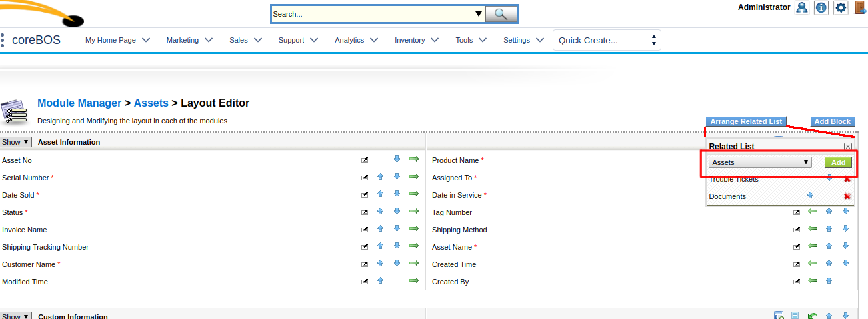Screen dimensions: 868x319
Task: Move Status field up
Action: 380,212
